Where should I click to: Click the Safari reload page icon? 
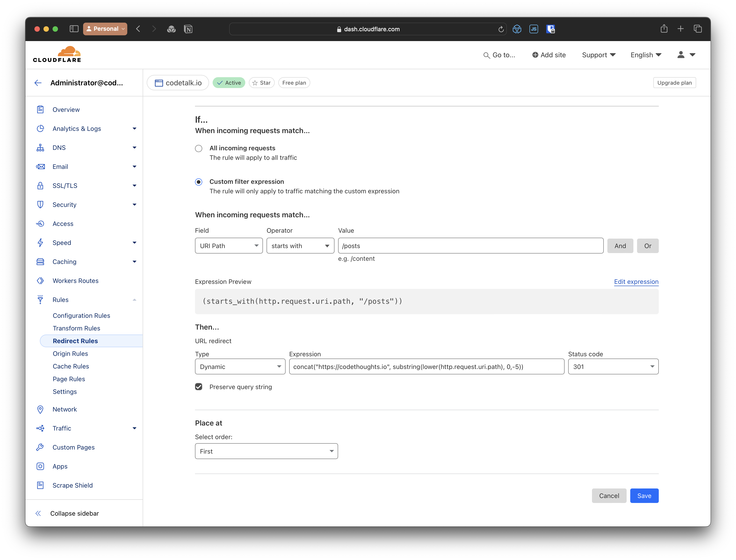pos(500,29)
